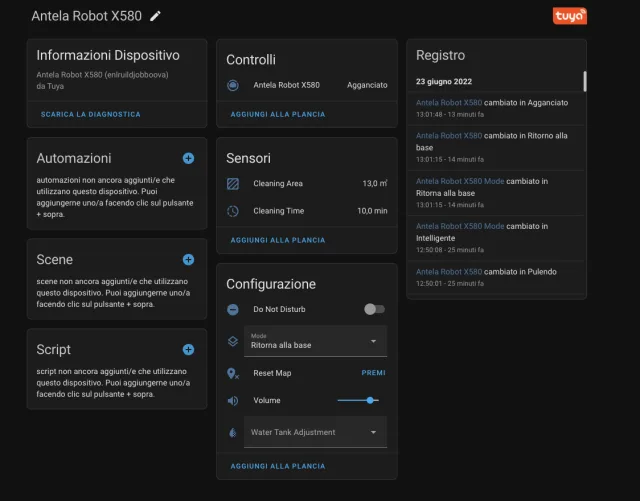Click the Informazioni Dispositivo card heading
640x501 pixels.
click(x=108, y=55)
